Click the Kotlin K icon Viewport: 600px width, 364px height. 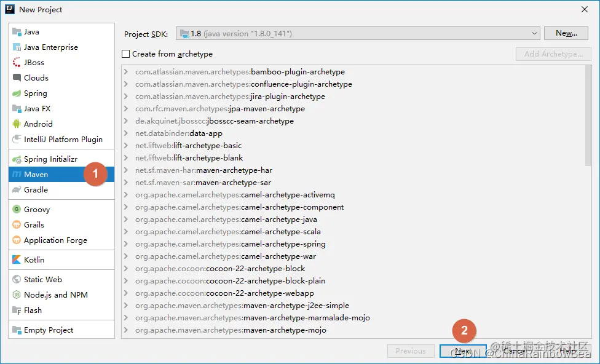click(17, 259)
